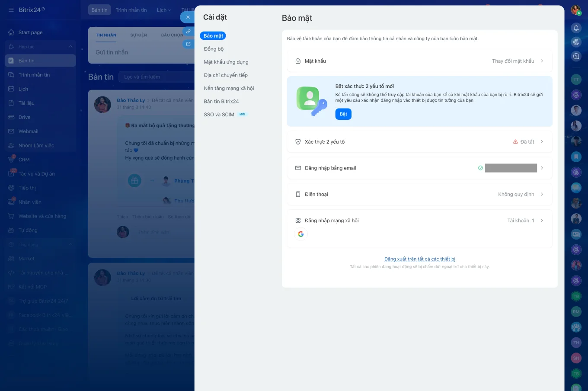Open SSO và SCIM settings section
The image size is (588, 391).
219,115
